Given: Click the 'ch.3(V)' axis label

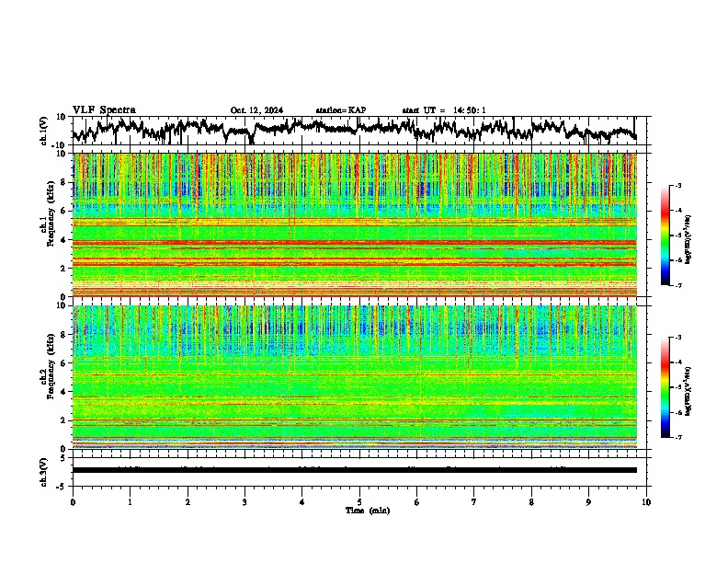Looking at the screenshot, I should [44, 472].
